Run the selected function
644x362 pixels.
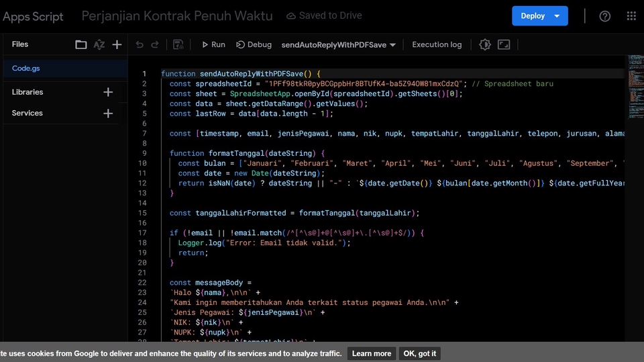click(213, 44)
